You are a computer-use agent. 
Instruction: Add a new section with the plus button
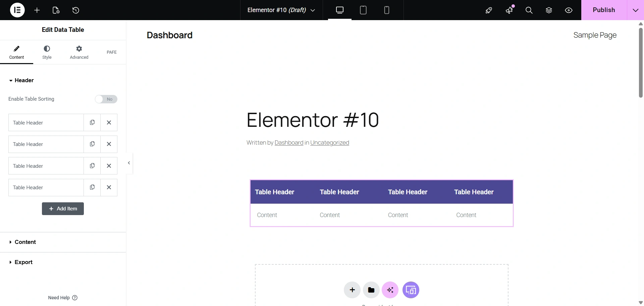click(x=352, y=290)
